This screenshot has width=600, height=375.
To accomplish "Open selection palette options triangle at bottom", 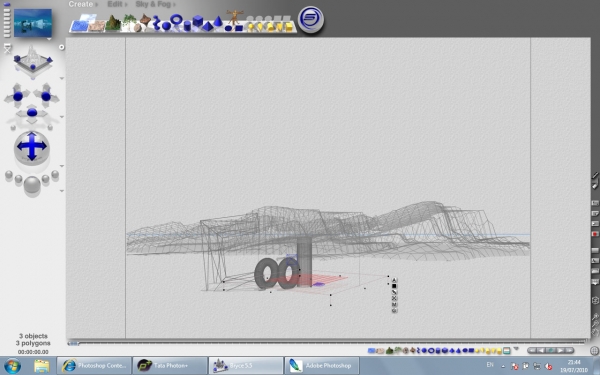I will point(515,349).
